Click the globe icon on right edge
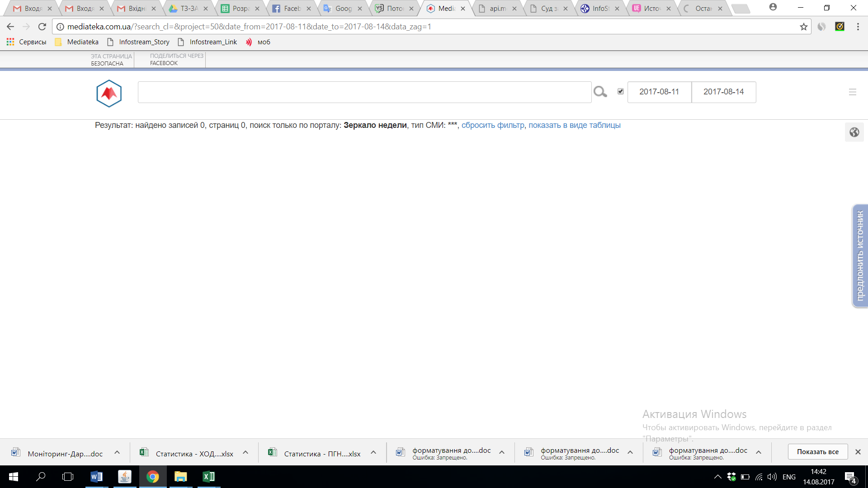 [854, 132]
